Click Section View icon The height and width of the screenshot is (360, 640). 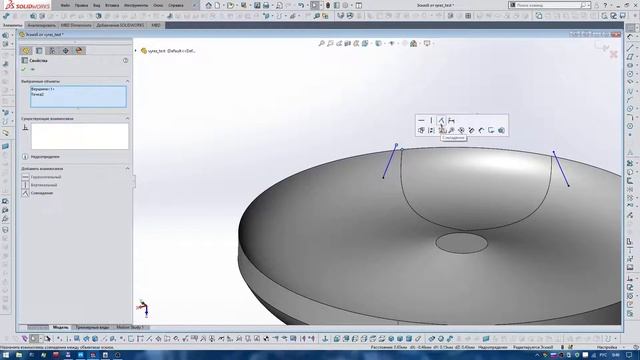coord(348,43)
